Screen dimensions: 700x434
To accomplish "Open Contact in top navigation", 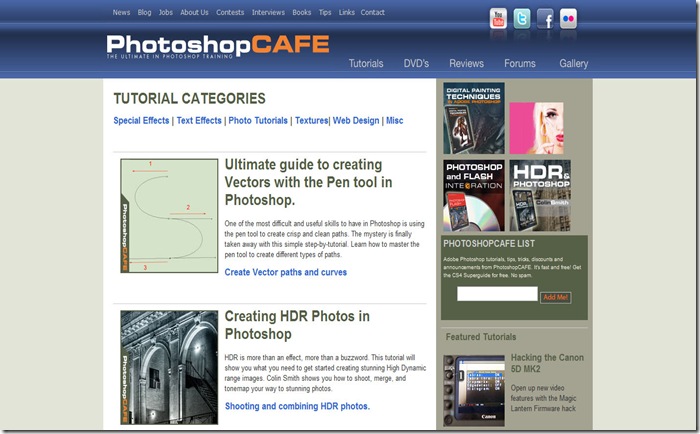I will pyautogui.click(x=373, y=13).
